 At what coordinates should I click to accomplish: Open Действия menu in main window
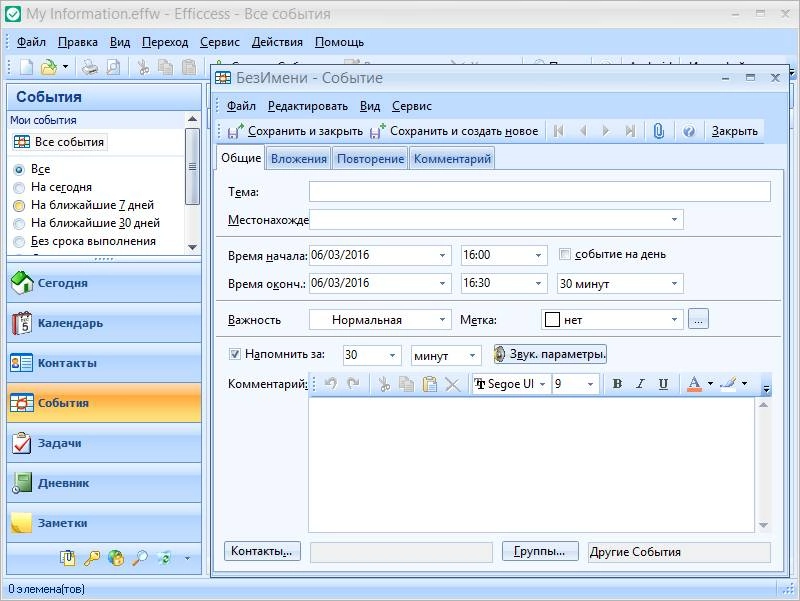(x=277, y=42)
